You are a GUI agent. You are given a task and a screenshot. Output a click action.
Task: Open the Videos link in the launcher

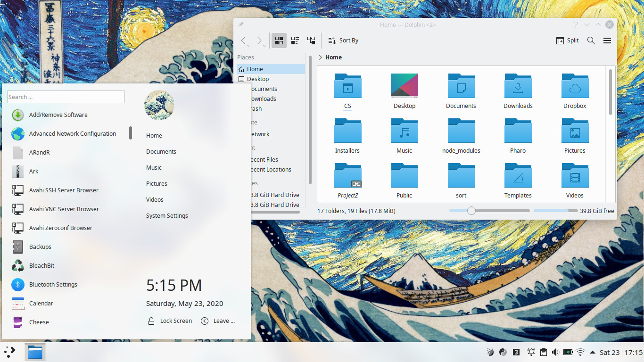point(155,199)
